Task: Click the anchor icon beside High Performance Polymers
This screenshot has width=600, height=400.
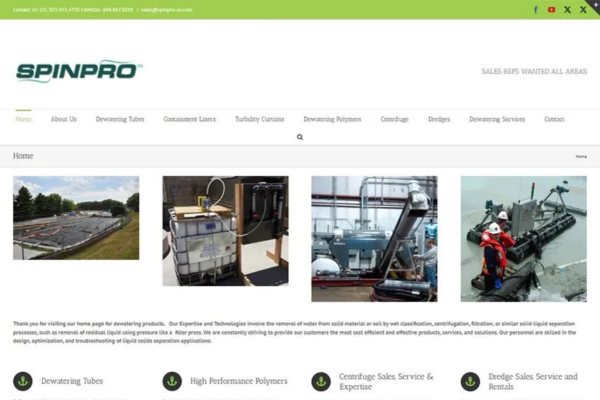Action: pos(172,381)
